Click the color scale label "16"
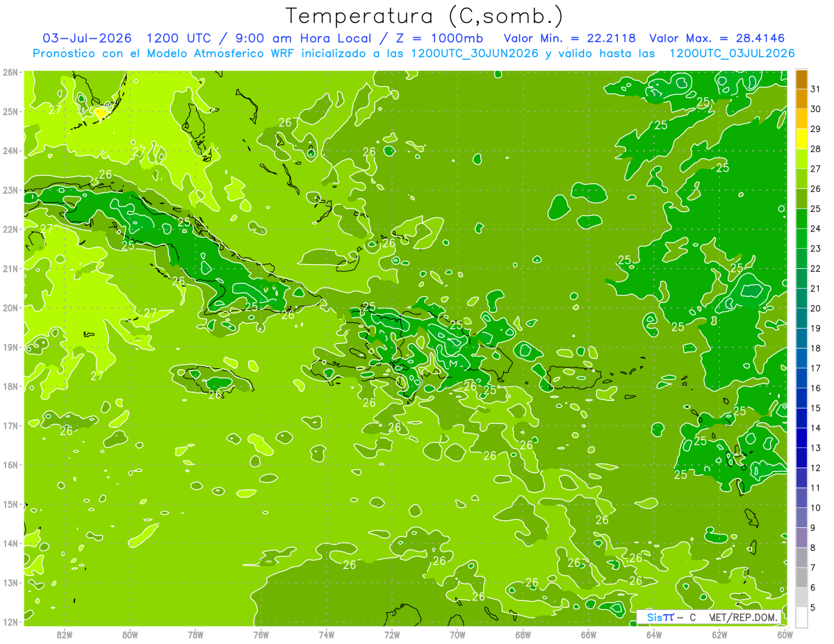The height and width of the screenshot is (644, 834). (x=816, y=388)
